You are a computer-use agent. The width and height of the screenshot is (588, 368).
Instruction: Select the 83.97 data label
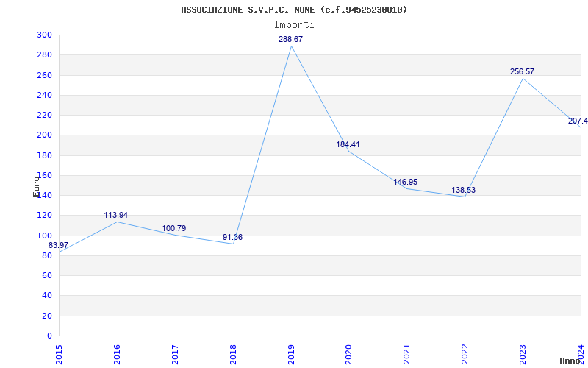[x=59, y=245]
